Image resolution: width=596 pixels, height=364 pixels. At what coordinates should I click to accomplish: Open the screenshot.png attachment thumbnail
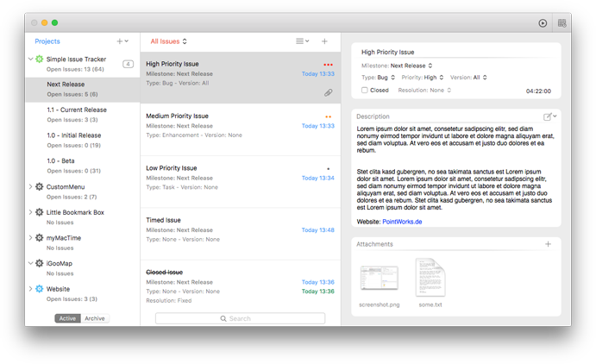(379, 278)
